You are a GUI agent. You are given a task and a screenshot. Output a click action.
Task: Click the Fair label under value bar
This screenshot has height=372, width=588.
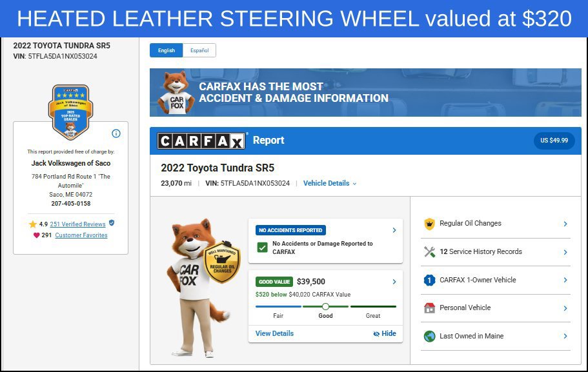tap(278, 316)
